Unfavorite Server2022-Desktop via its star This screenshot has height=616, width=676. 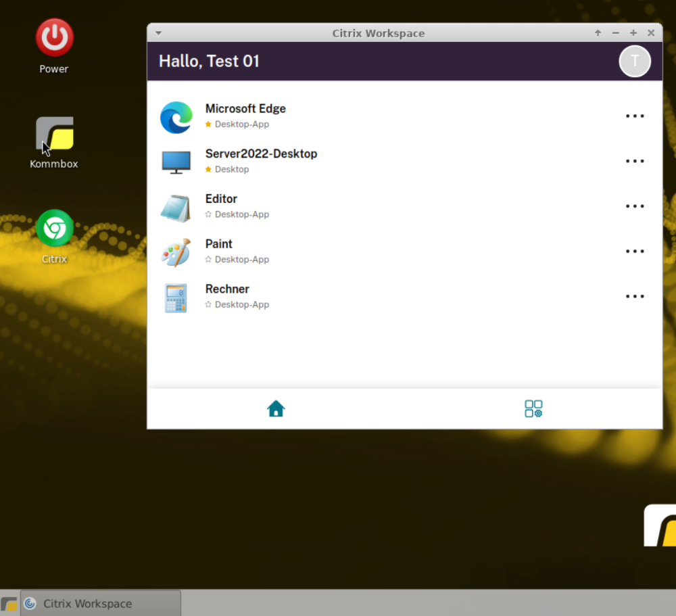tap(208, 170)
